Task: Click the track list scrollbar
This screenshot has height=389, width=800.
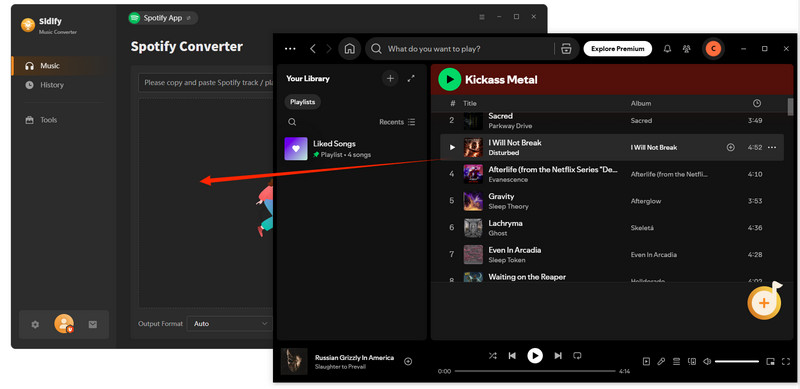Action: click(x=790, y=107)
